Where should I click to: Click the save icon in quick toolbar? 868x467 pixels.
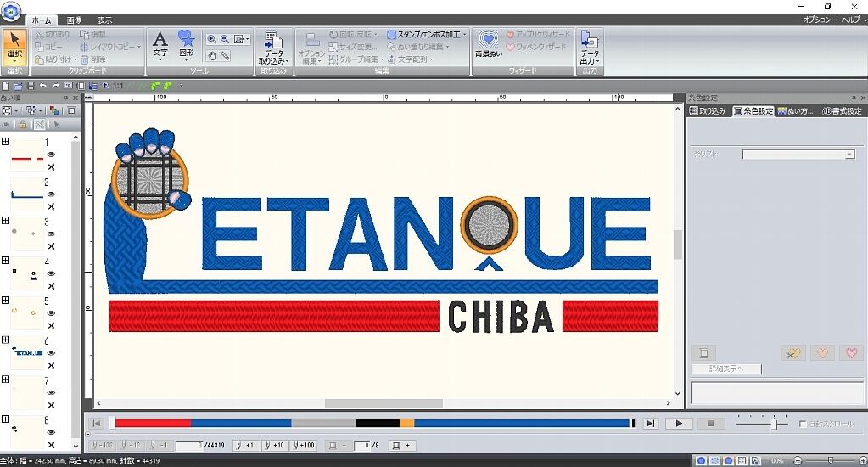click(x=31, y=86)
